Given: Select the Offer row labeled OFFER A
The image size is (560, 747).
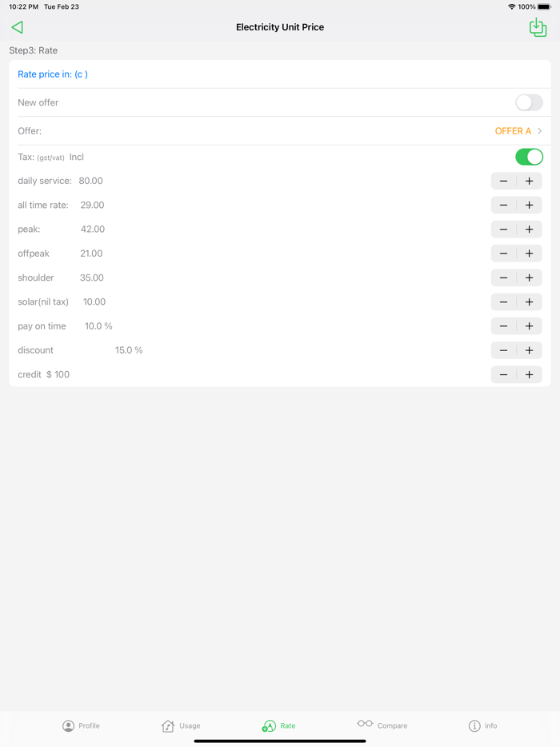Looking at the screenshot, I should 513,130.
